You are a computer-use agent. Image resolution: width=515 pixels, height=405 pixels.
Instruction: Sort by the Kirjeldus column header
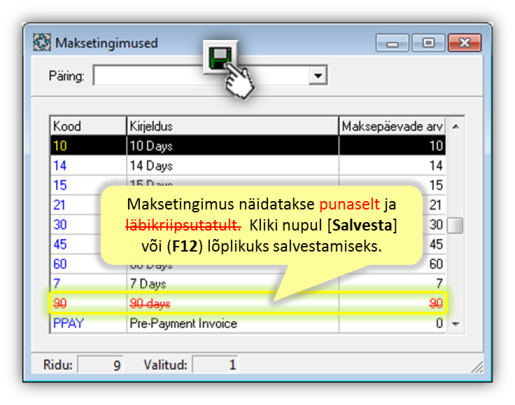point(232,126)
